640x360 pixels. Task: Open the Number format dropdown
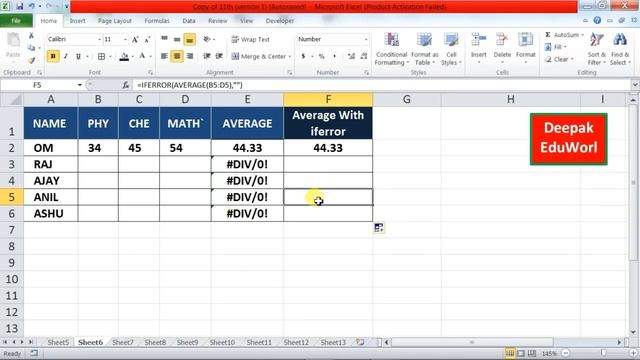(366, 39)
